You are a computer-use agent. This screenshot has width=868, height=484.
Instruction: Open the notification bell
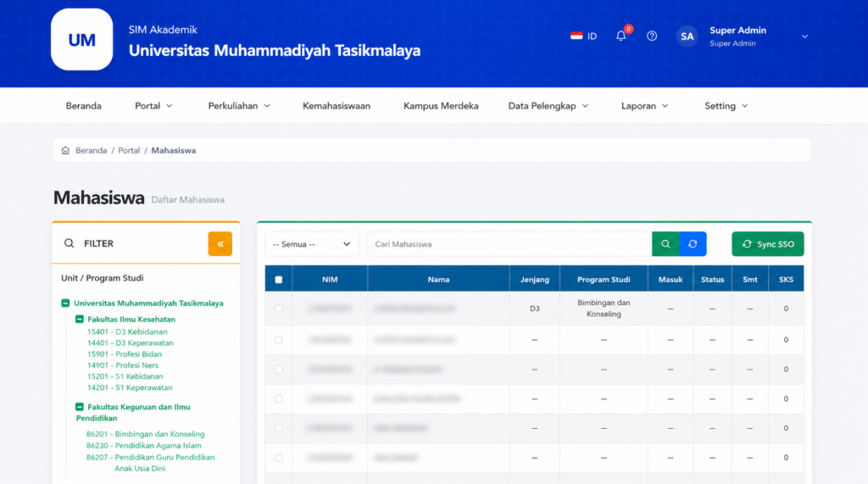pos(621,36)
